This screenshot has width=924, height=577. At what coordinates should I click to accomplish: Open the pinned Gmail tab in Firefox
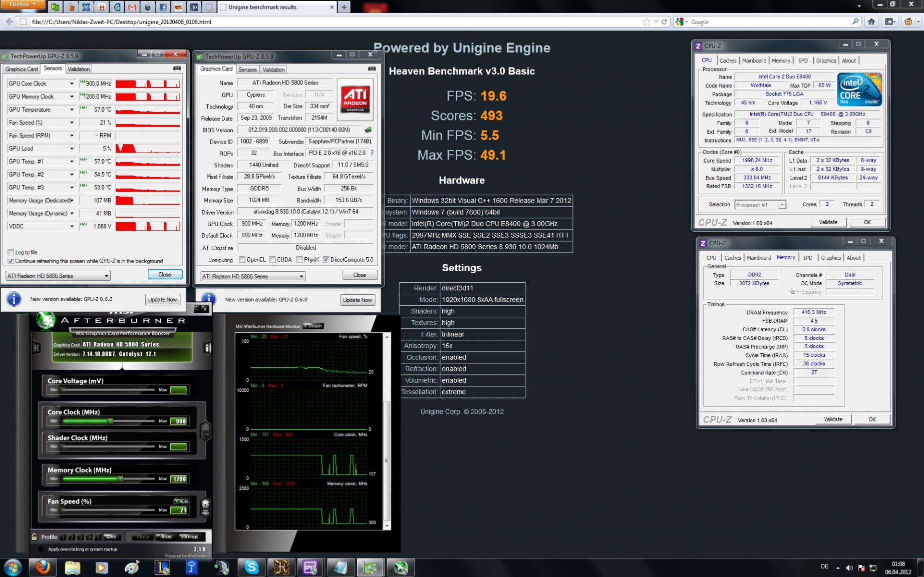(x=132, y=7)
